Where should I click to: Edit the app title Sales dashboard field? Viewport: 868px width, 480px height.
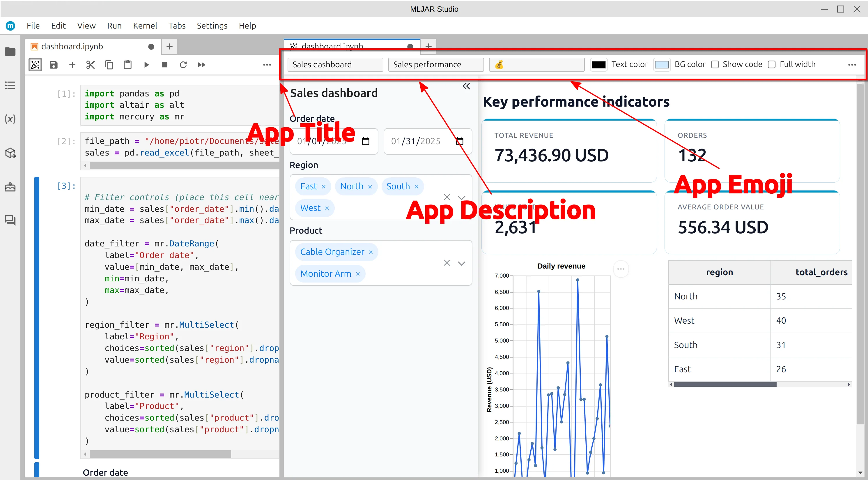(x=335, y=65)
